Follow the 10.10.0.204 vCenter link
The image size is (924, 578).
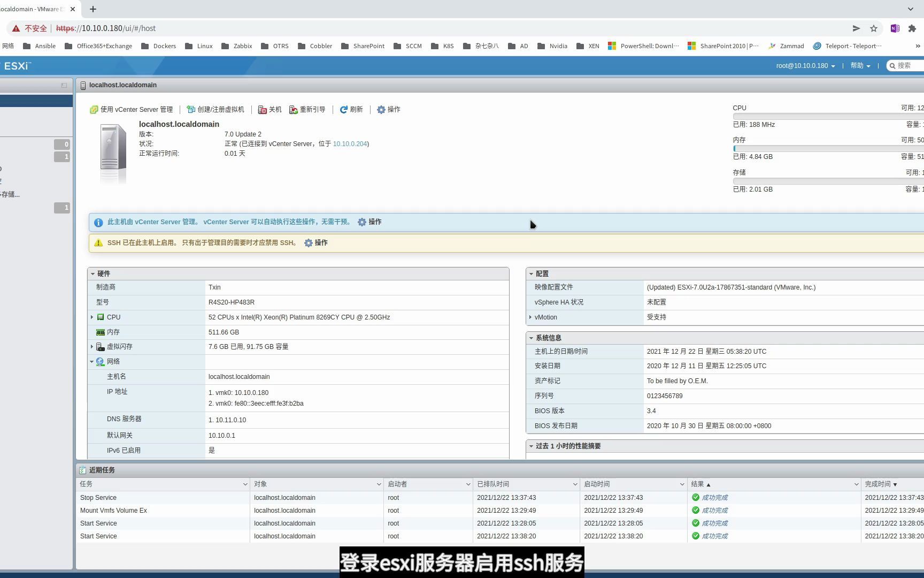[350, 144]
